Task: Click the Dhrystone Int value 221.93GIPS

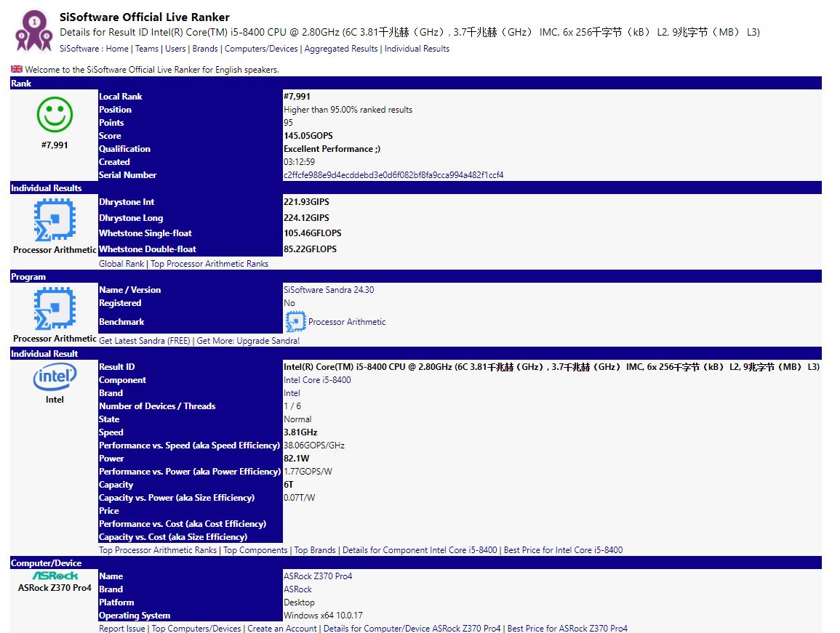Action: (x=306, y=202)
